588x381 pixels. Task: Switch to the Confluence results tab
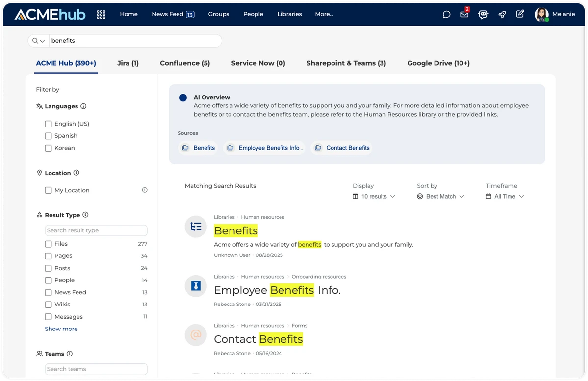(x=185, y=63)
